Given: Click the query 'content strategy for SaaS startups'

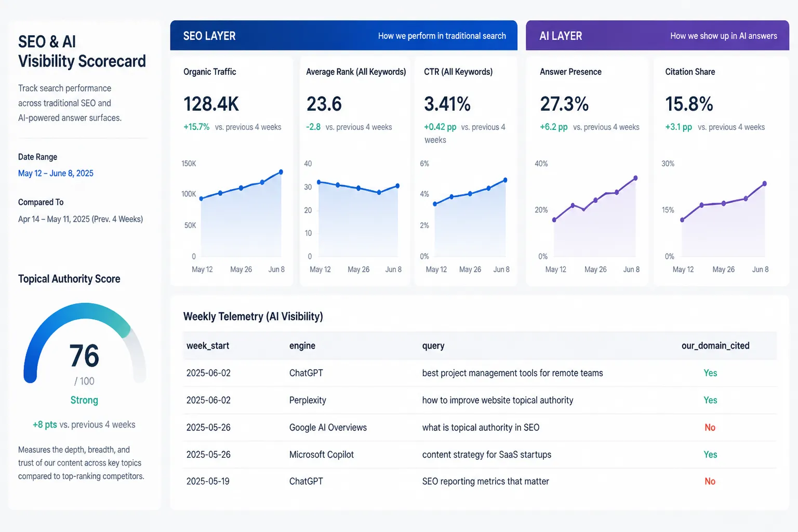Looking at the screenshot, I should 487,455.
